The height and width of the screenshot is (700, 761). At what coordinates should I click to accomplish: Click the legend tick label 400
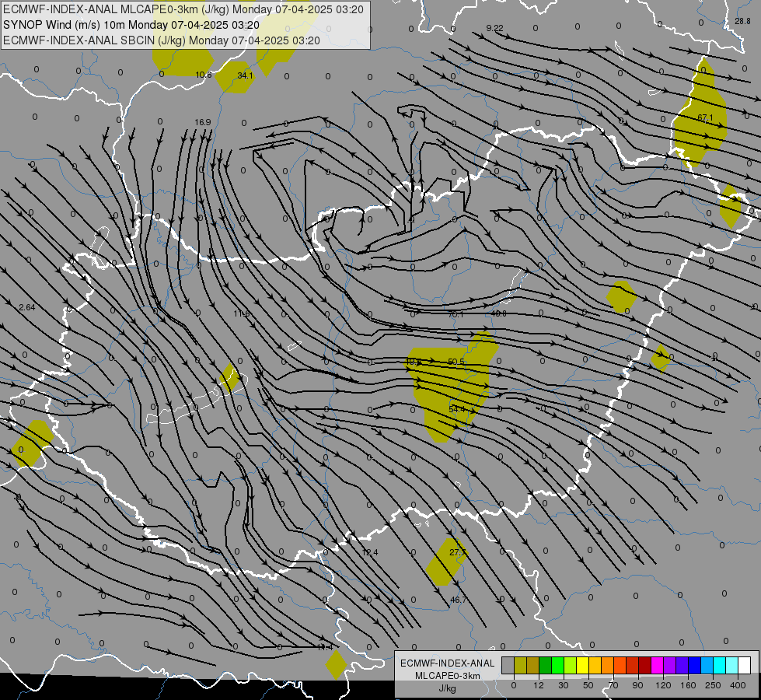coord(738,685)
